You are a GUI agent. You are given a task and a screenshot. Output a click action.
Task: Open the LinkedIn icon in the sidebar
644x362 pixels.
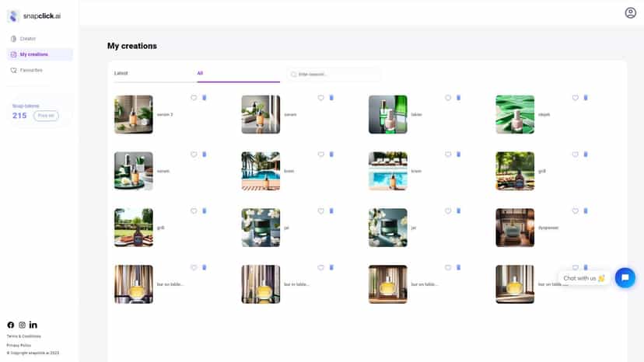pos(33,325)
